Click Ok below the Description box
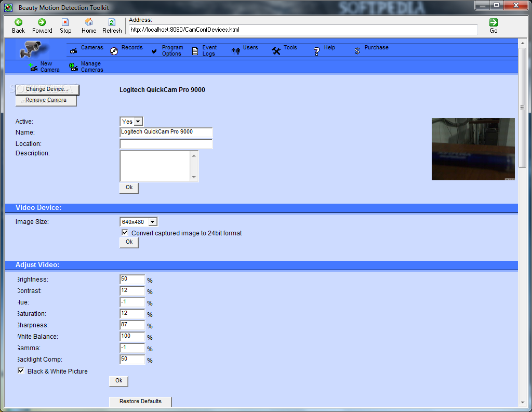Screen dimensions: 532x412 pyautogui.click(x=129, y=188)
